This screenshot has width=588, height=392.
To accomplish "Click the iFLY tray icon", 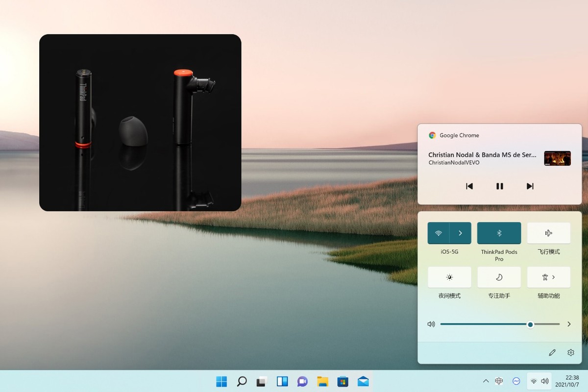I will tap(516, 381).
